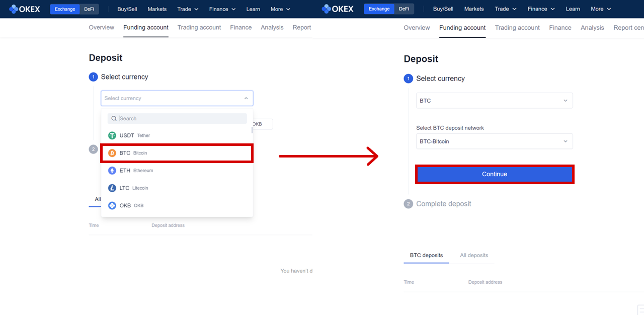Open Finance sub-tab in right panel
This screenshot has width=644, height=315.
tap(560, 28)
